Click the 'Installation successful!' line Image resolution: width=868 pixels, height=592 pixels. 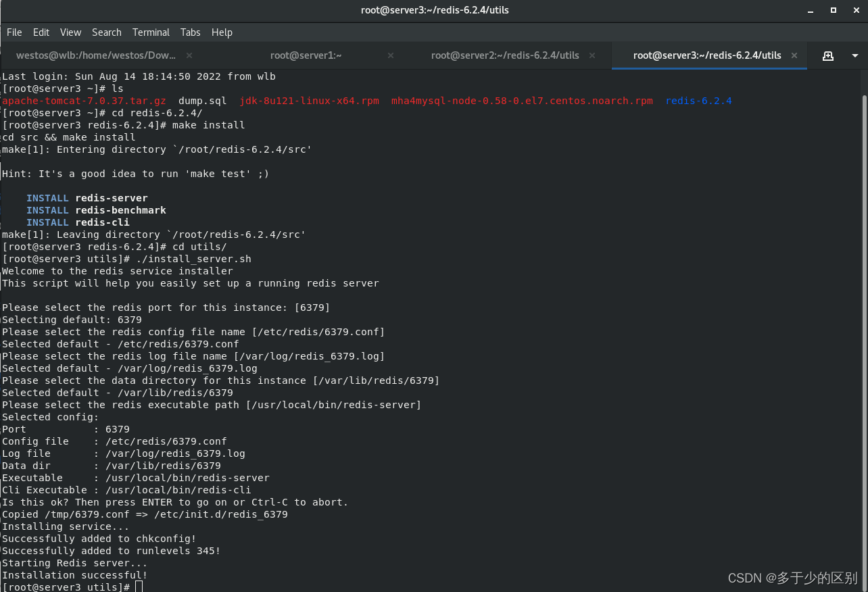coord(75,575)
